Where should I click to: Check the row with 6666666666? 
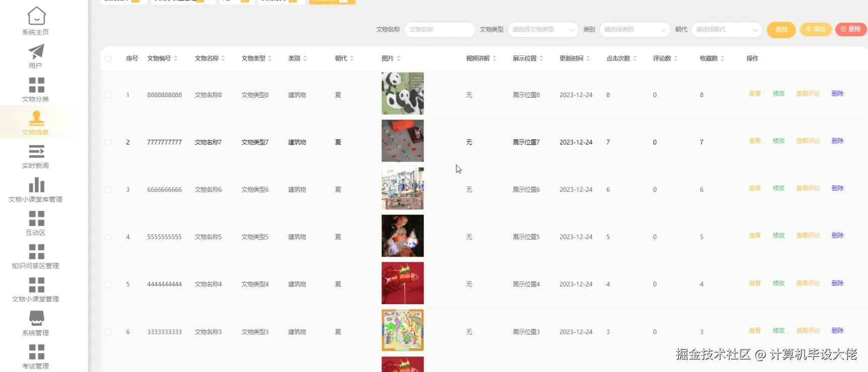point(108,190)
